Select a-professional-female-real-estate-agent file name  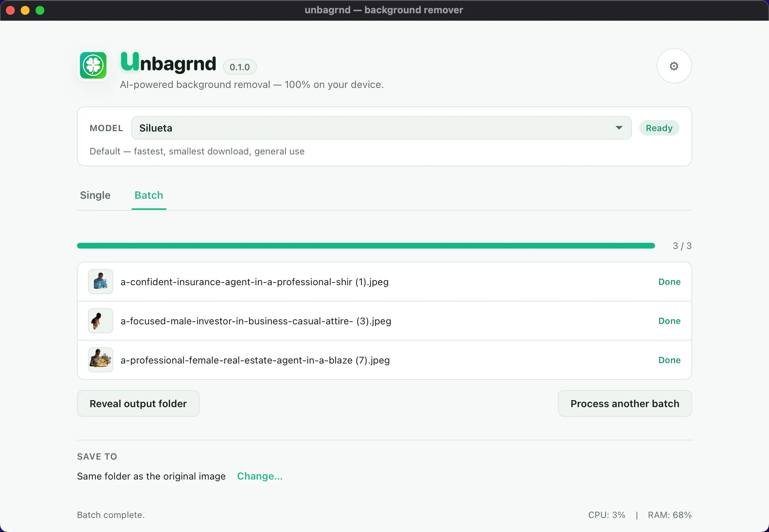255,360
